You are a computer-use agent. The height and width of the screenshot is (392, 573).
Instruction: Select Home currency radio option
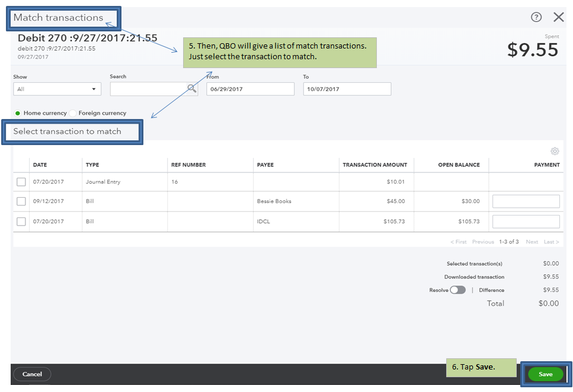point(18,113)
